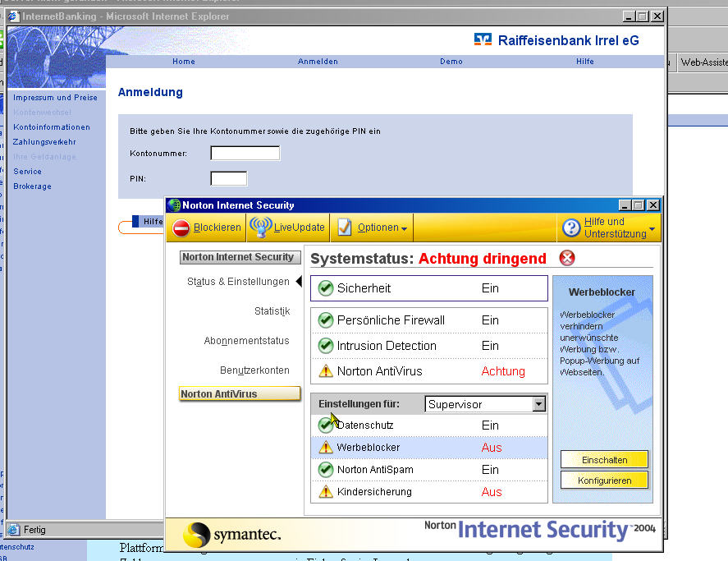Select Abonnementstatus in Norton sidebar
This screenshot has width=728, height=561.
point(246,341)
